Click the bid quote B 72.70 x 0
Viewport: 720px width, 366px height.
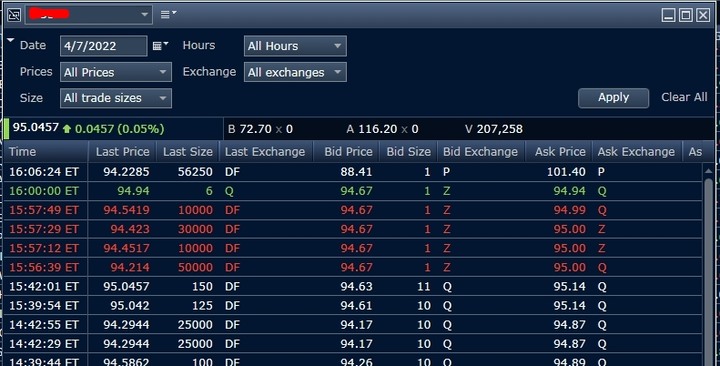[x=260, y=129]
